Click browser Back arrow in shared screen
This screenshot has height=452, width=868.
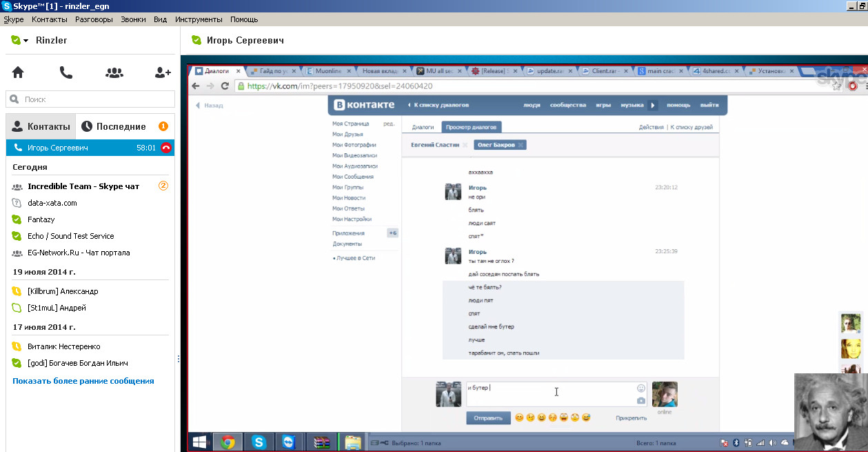pos(195,86)
